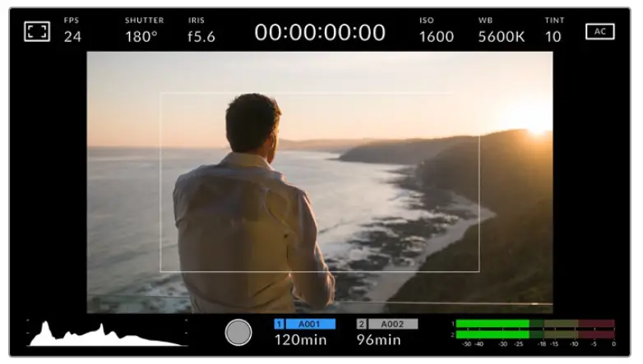Screen dimensions: 643x364
Task: Open audio channel 1 level meter
Action: click(535, 324)
